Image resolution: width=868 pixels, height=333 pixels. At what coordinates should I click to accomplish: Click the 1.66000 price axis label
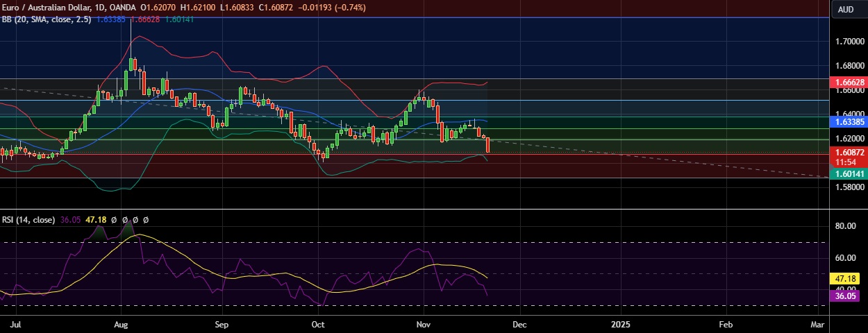pyautogui.click(x=849, y=90)
